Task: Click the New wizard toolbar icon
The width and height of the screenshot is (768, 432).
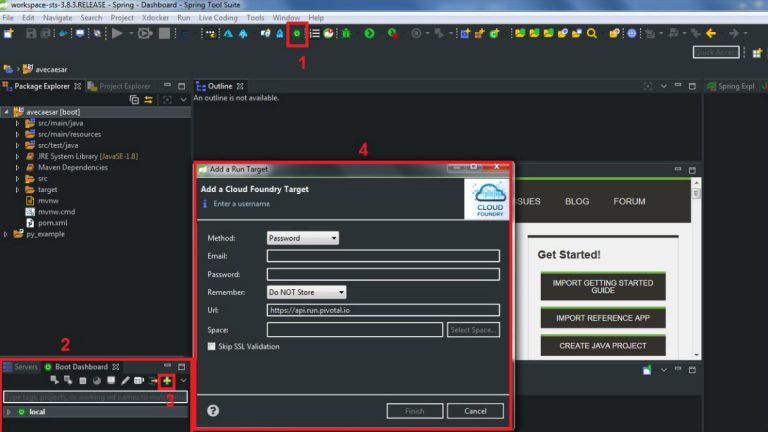Action: pos(9,33)
